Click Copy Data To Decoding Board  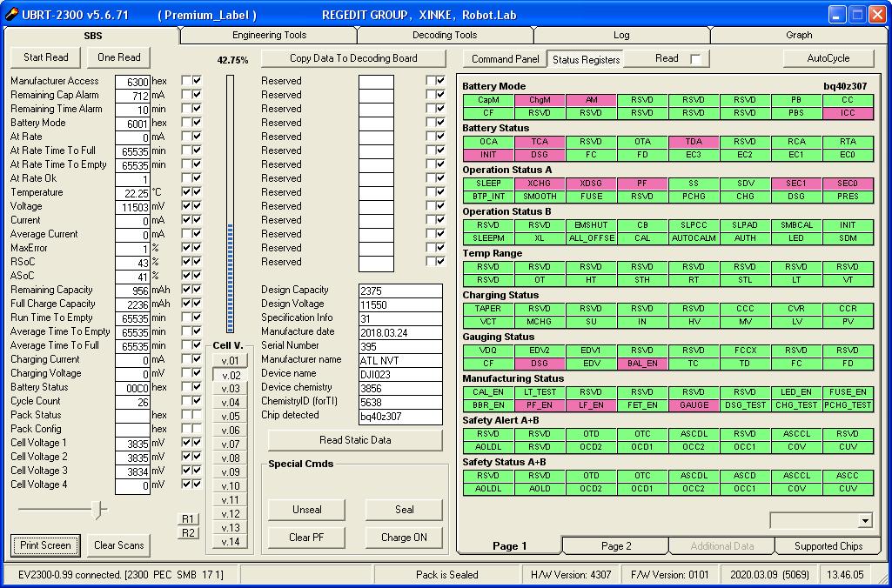coord(353,58)
